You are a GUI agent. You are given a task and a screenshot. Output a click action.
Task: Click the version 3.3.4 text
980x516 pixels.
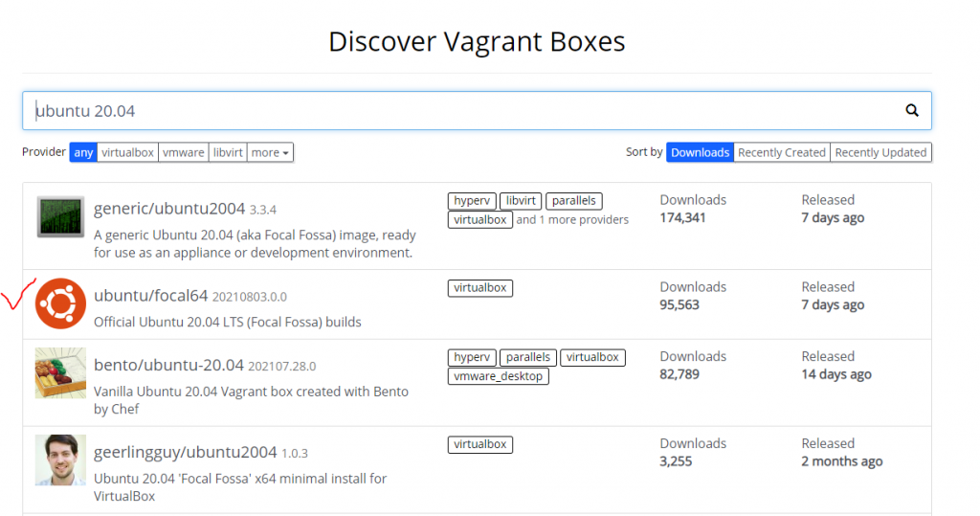[262, 210]
